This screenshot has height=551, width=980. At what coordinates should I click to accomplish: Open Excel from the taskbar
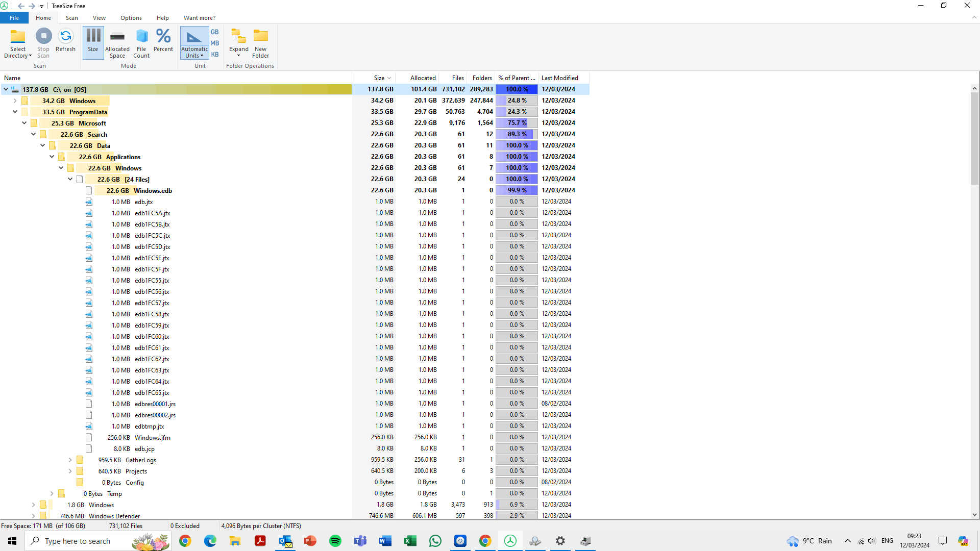[410, 541]
